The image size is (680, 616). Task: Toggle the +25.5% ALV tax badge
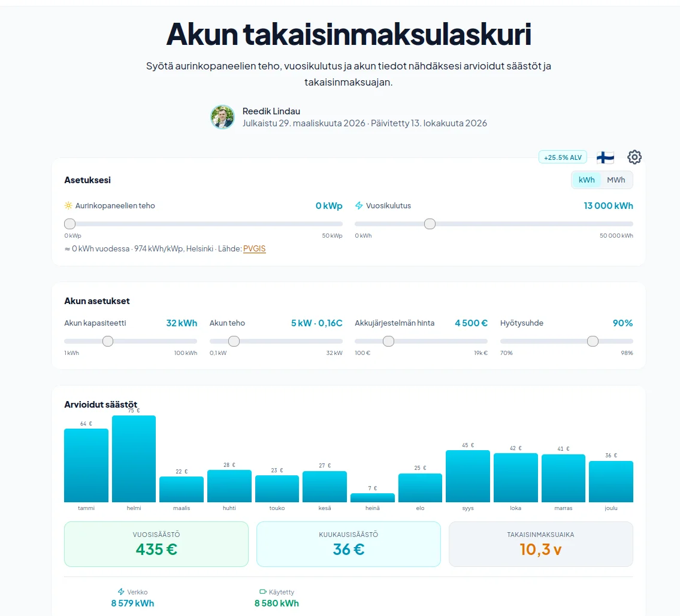point(563,157)
